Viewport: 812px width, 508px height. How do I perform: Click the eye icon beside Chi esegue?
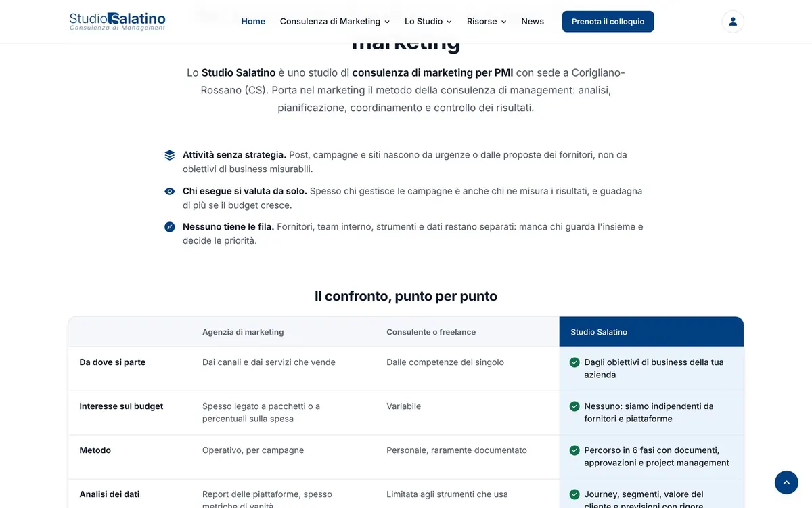170,191
